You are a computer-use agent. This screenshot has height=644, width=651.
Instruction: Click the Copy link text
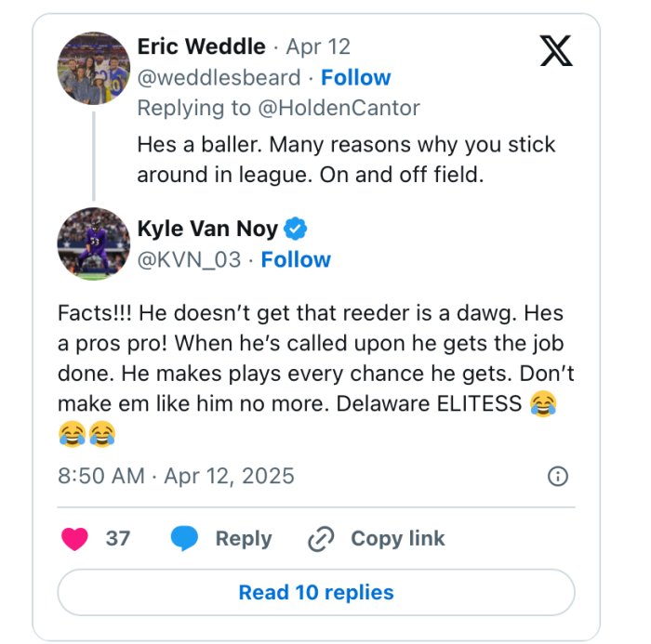(397, 538)
